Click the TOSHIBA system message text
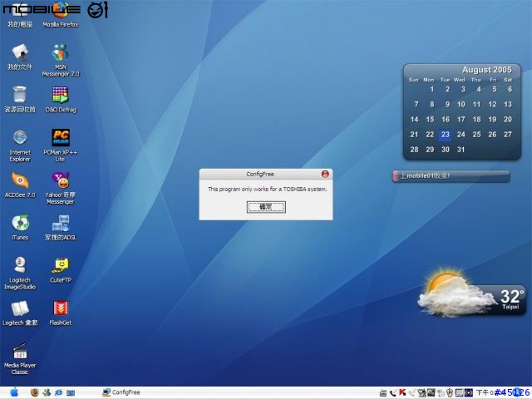The width and height of the screenshot is (532, 399). coord(268,189)
